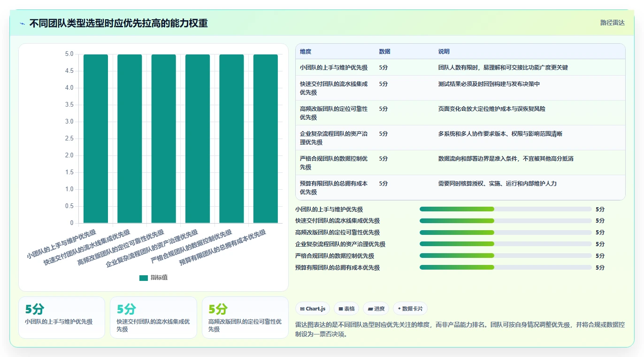Screen dimensions: 644x357
Task: Click the bar for 预算有限团队的总拥有成本优先级
Action: click(x=266, y=139)
